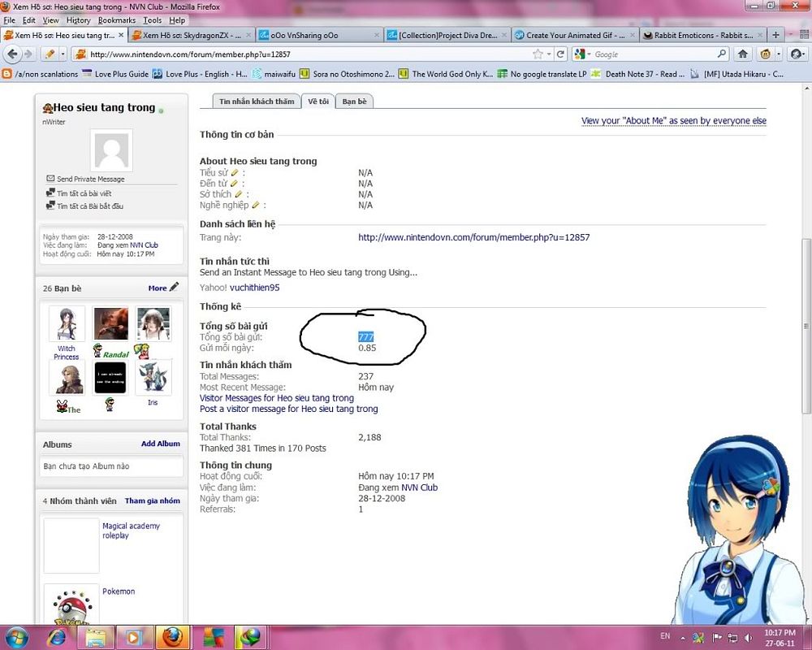
Task: Open the File menu
Action: pyautogui.click(x=9, y=20)
